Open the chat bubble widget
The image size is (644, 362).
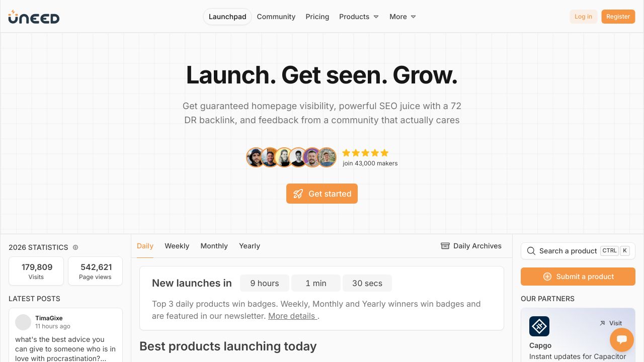622,340
